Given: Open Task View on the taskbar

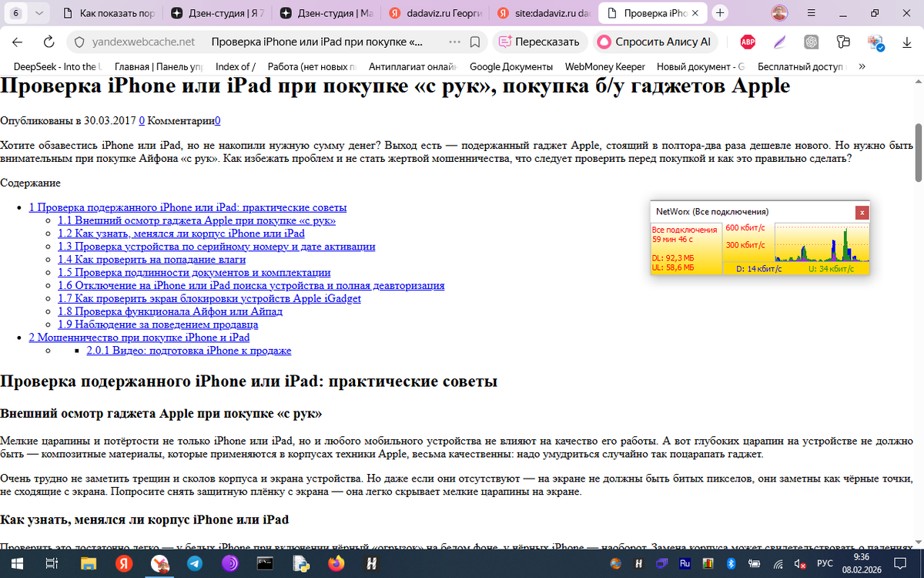Looking at the screenshot, I should [52, 563].
